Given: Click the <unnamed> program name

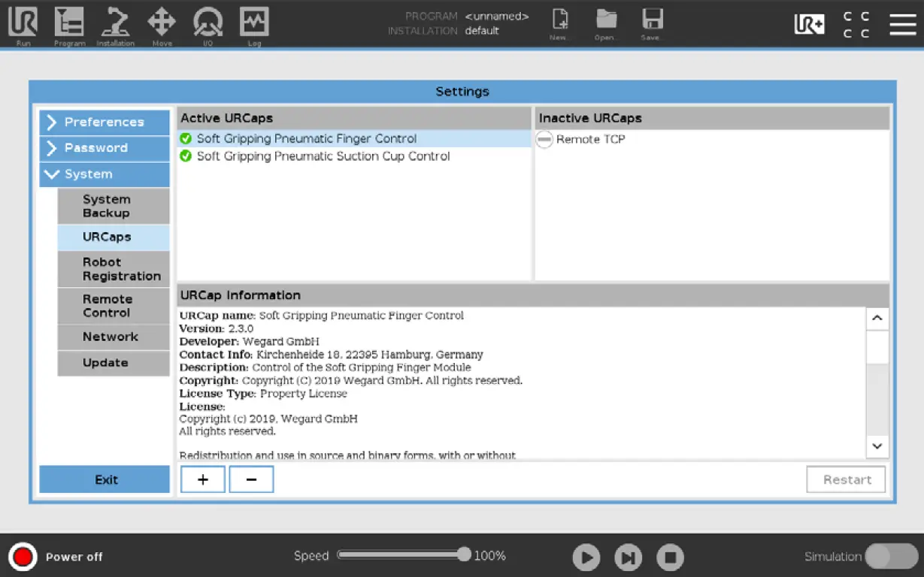Looking at the screenshot, I should (497, 16).
